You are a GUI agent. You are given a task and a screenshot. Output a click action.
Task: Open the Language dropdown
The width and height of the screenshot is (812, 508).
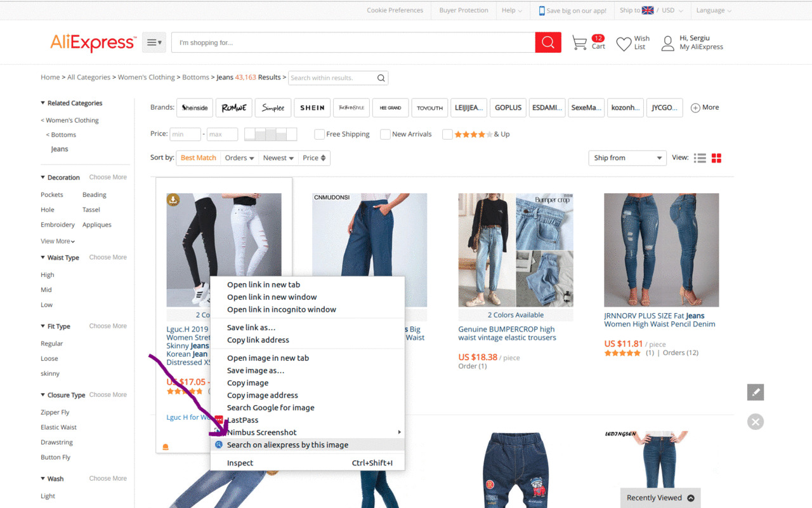[714, 10]
